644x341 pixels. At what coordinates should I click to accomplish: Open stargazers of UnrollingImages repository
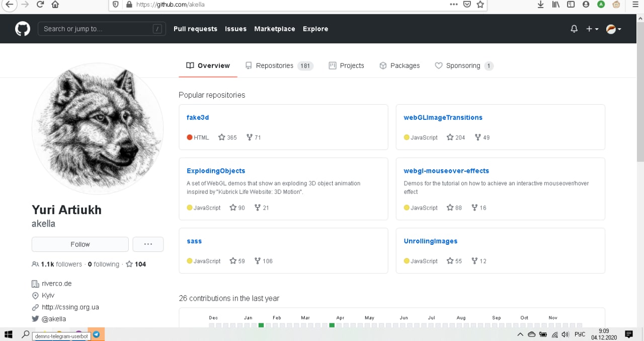[x=454, y=261]
